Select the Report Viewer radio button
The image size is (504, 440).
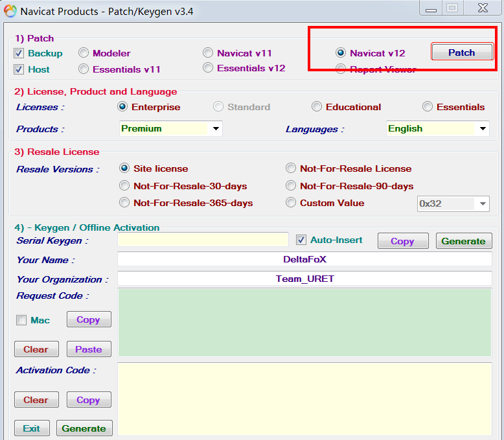coord(341,69)
